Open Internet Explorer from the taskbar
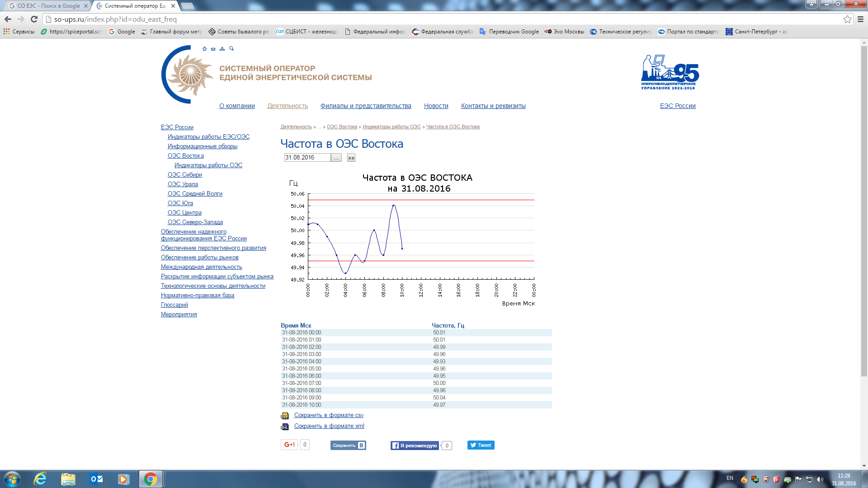The image size is (868, 488). (x=40, y=479)
